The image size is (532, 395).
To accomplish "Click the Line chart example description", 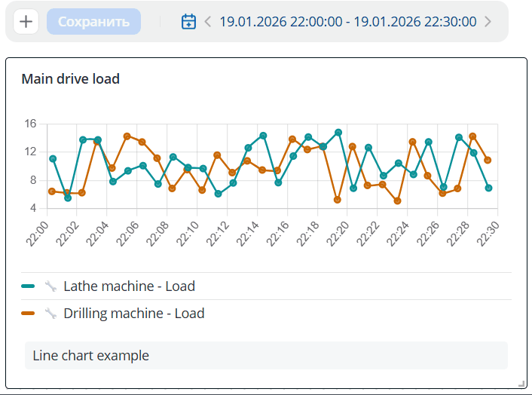I will [x=90, y=355].
